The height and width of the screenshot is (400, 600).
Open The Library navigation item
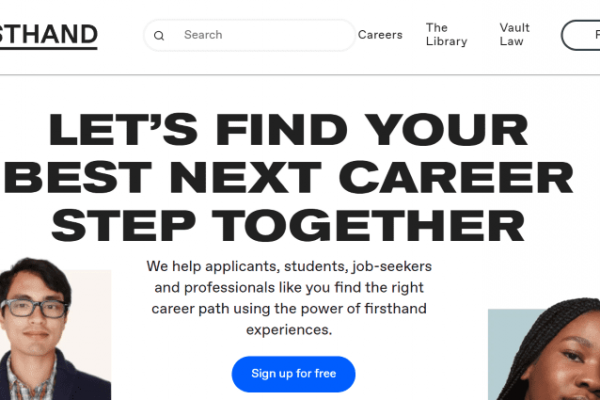tap(447, 34)
